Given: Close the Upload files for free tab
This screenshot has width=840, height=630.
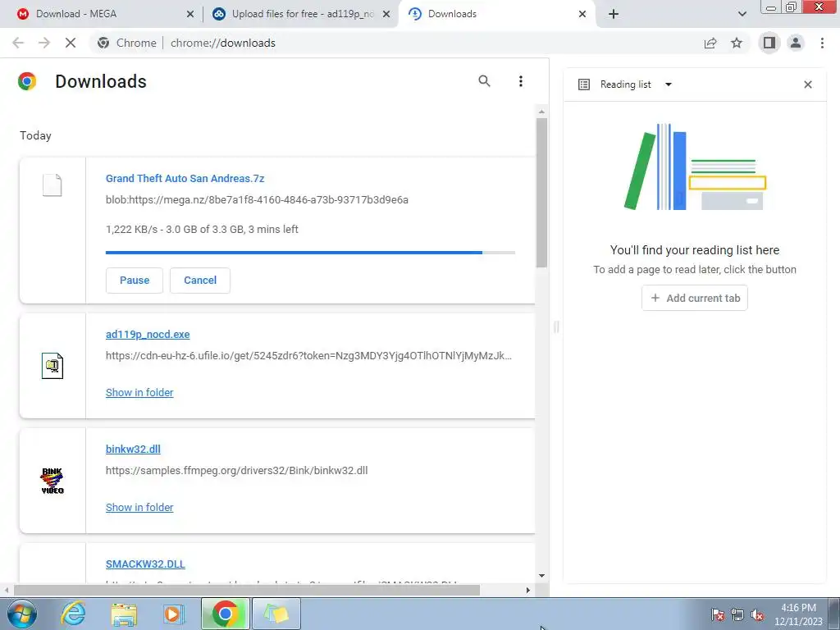Looking at the screenshot, I should [386, 15].
